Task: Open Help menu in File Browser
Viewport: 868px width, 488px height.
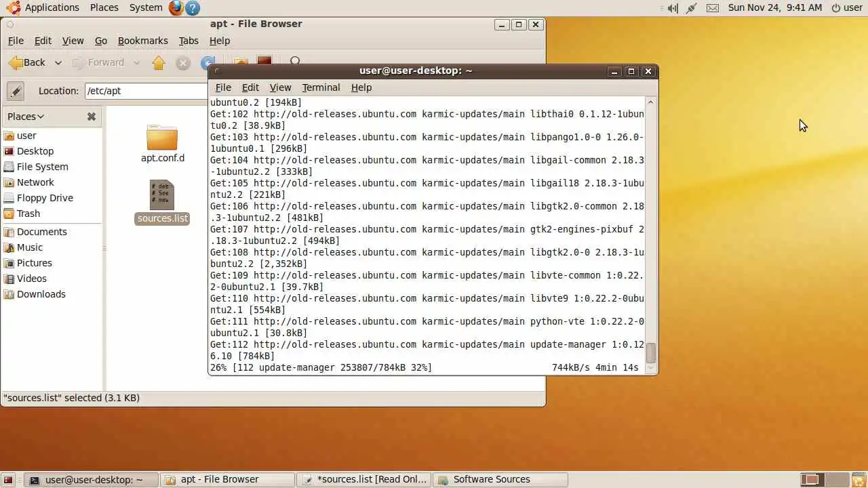Action: pyautogui.click(x=220, y=41)
